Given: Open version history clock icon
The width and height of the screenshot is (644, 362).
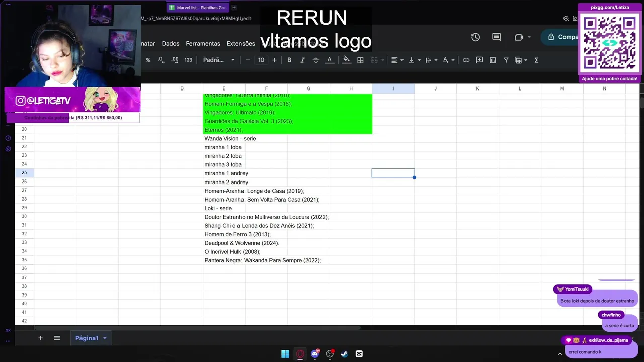Looking at the screenshot, I should (x=475, y=37).
